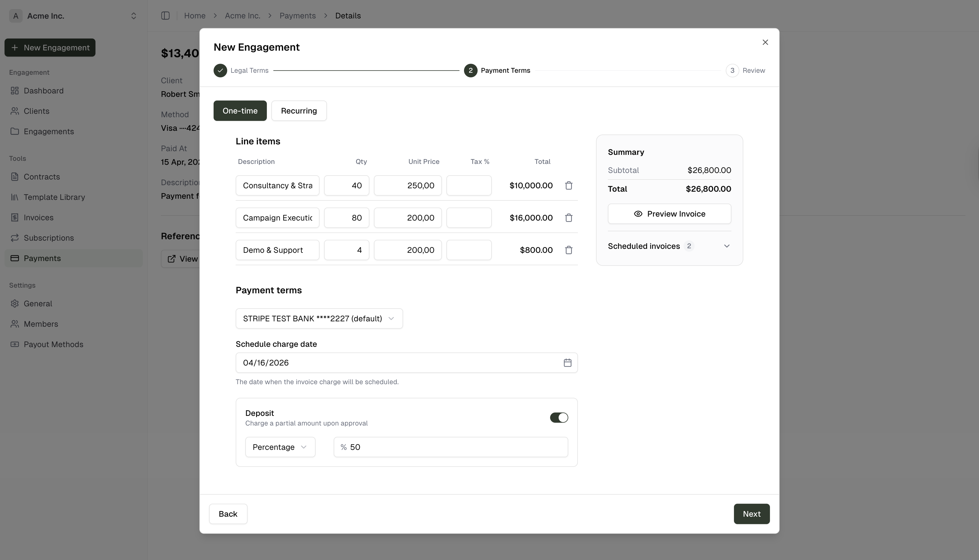Image resolution: width=979 pixels, height=560 pixels.
Task: Open the Dashboard from the sidebar
Action: pyautogui.click(x=44, y=90)
